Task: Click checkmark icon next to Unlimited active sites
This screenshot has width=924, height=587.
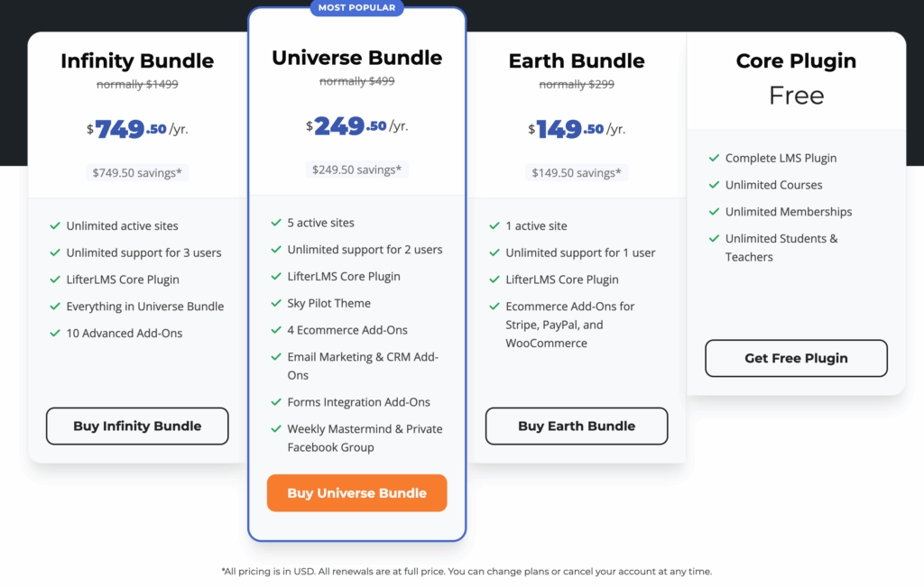Action: (x=55, y=226)
